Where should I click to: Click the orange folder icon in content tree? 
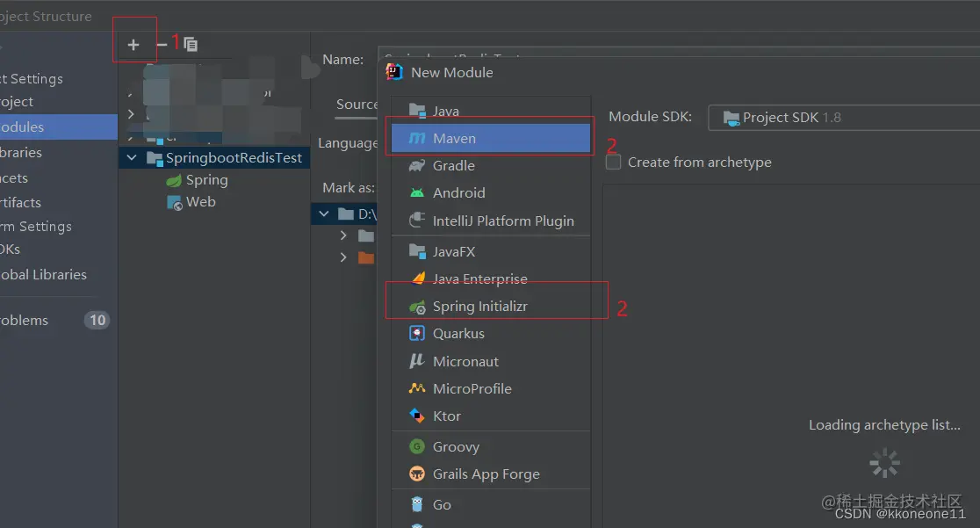tap(366, 257)
